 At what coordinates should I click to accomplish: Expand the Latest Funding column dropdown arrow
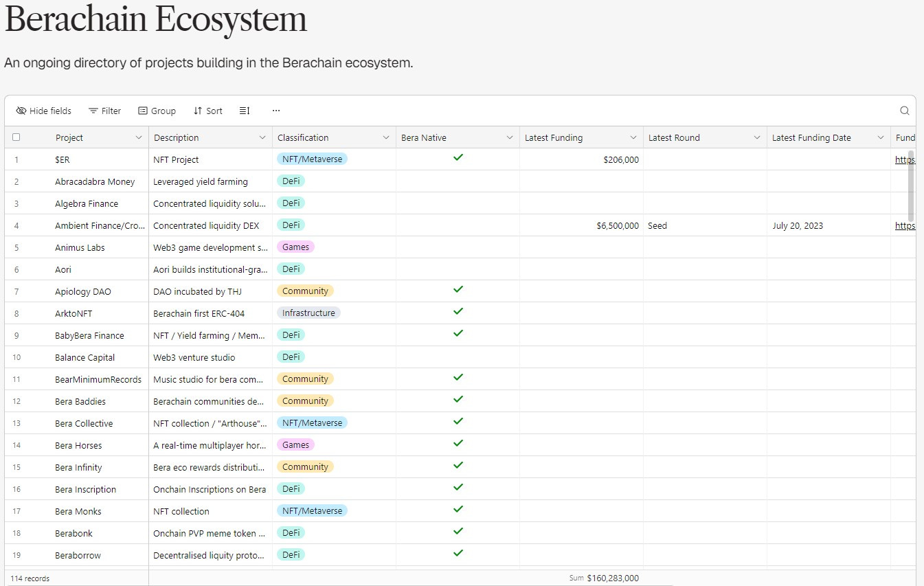[633, 138]
